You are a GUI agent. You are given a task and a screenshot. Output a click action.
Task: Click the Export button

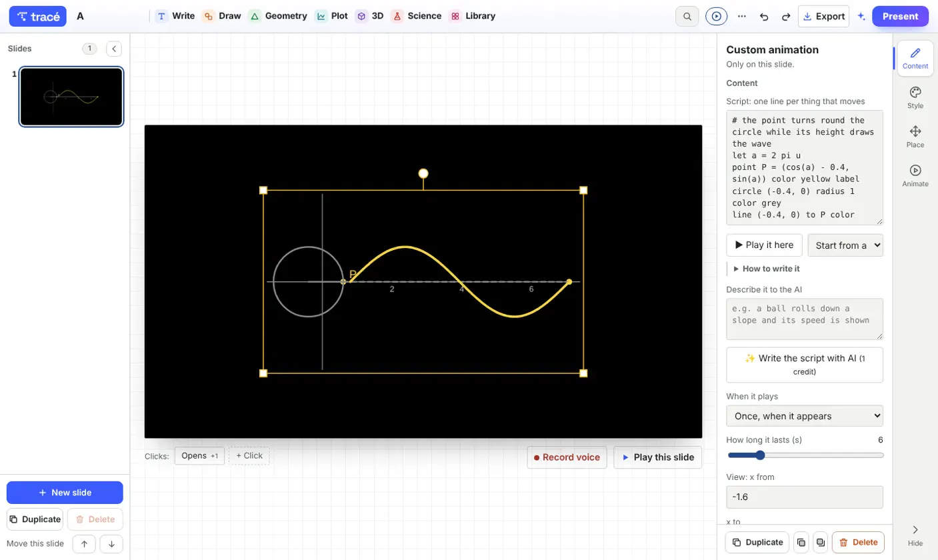point(823,16)
